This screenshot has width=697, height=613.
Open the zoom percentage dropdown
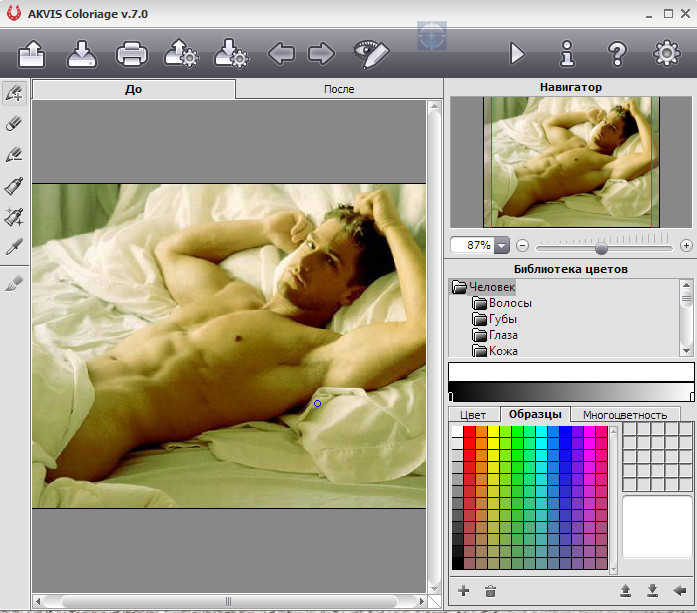point(501,245)
